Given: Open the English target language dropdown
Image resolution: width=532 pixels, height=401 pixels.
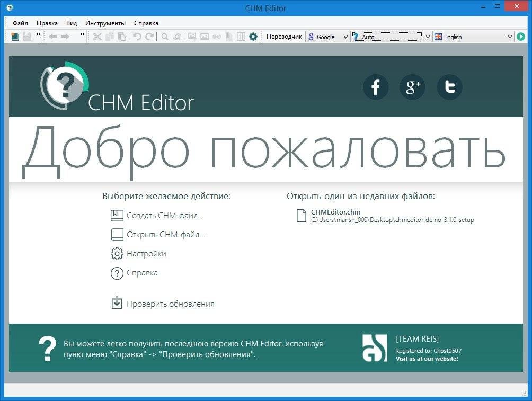Looking at the screenshot, I should (x=473, y=37).
